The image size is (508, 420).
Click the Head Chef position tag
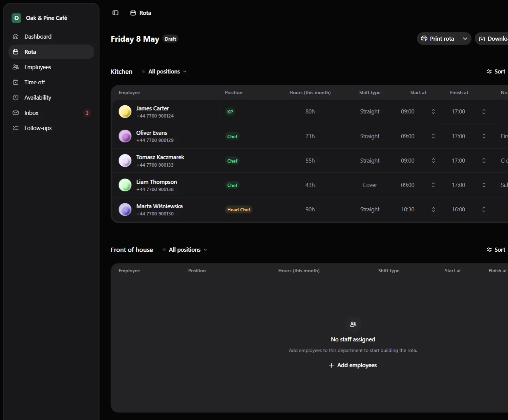239,210
